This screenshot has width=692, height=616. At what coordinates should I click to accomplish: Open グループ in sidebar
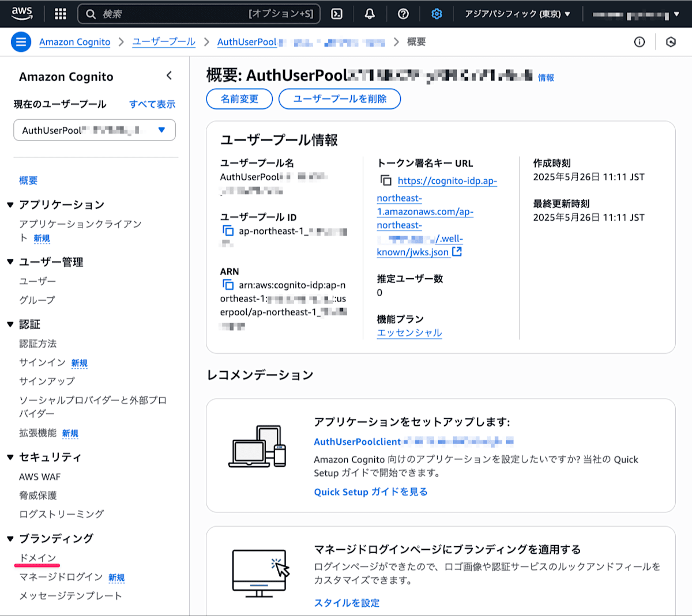click(x=37, y=300)
